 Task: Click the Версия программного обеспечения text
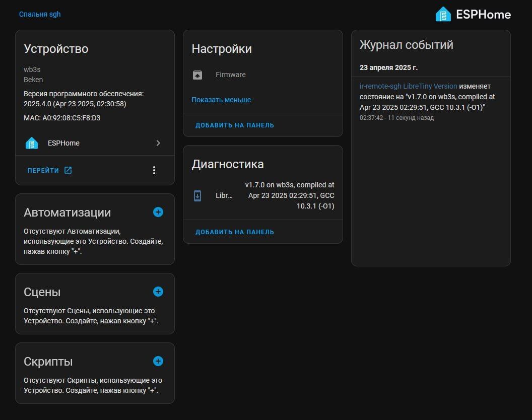[x=84, y=99]
